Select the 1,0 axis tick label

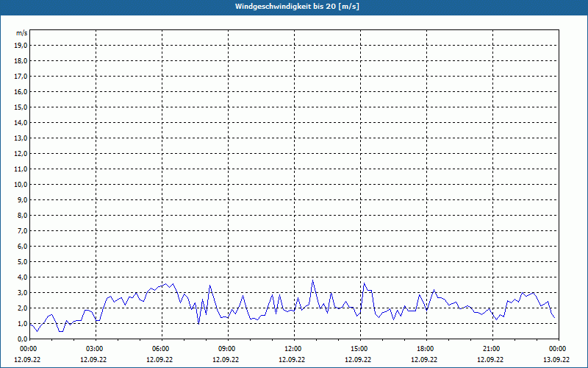pyautogui.click(x=23, y=323)
